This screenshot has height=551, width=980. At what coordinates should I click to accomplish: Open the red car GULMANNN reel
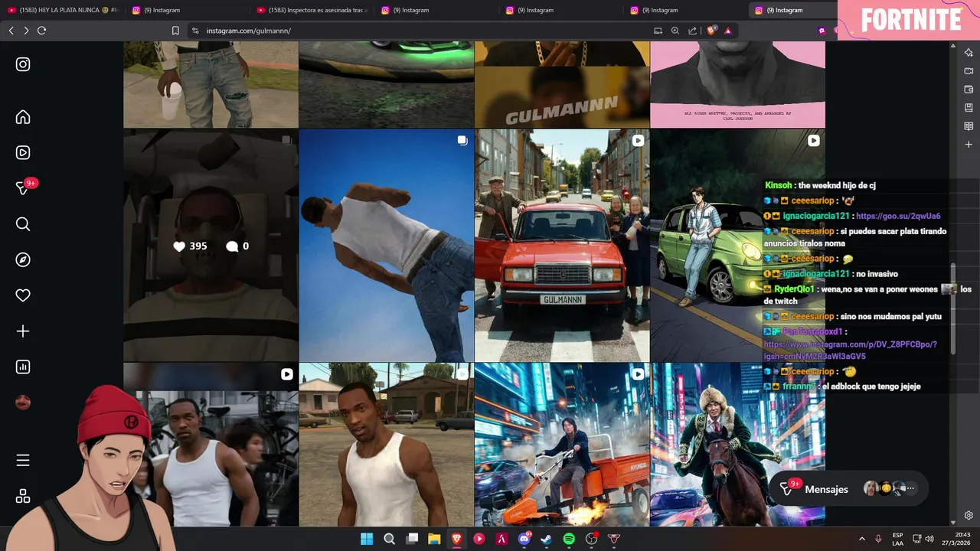pyautogui.click(x=562, y=246)
